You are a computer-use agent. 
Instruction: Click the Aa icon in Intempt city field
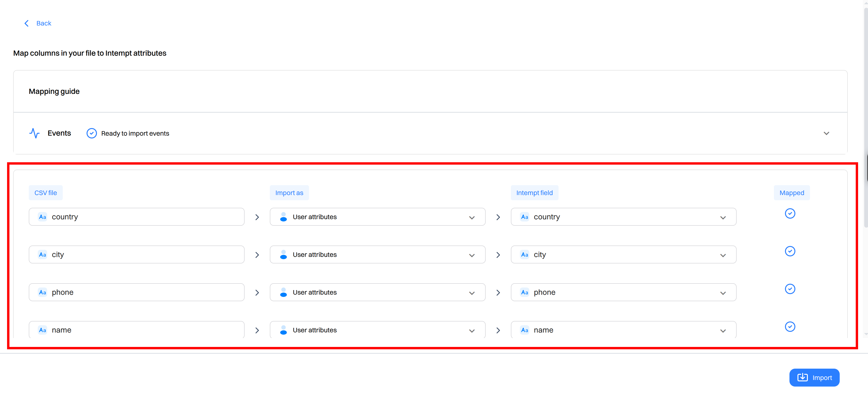pos(524,254)
